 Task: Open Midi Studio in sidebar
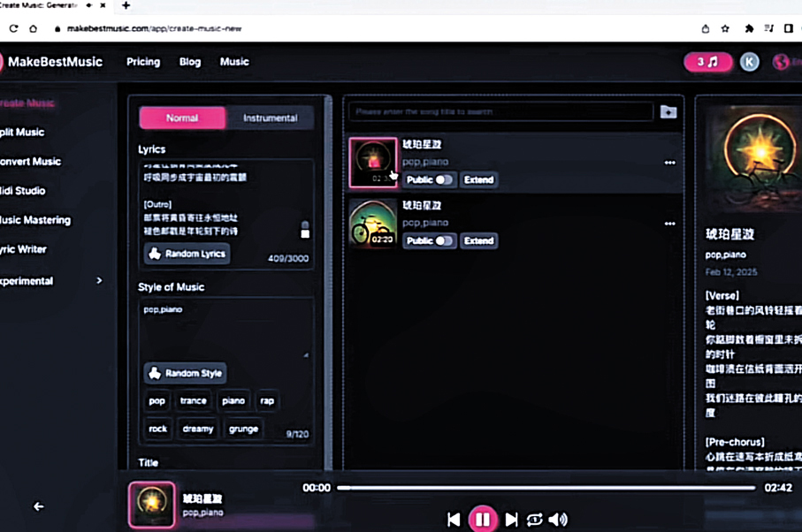(23, 191)
